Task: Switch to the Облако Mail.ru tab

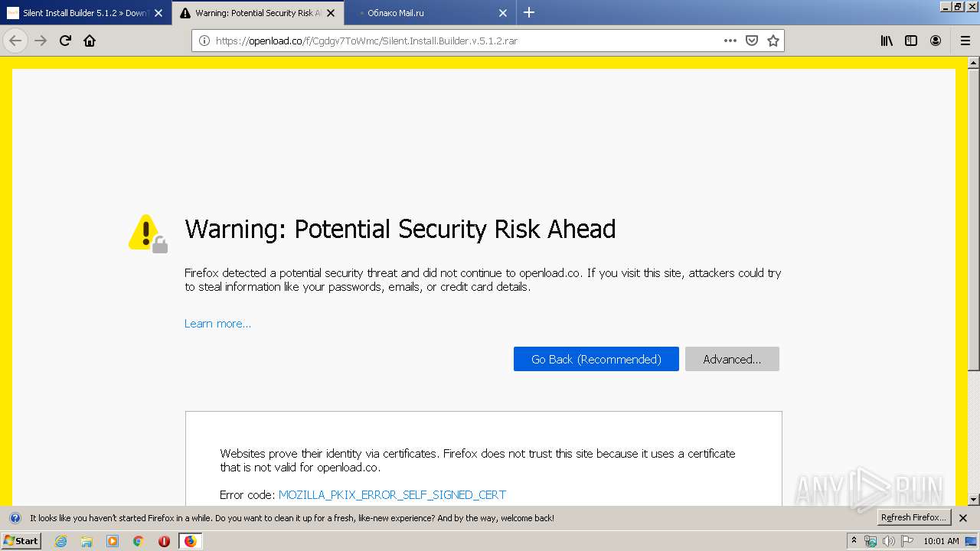Action: tap(430, 13)
